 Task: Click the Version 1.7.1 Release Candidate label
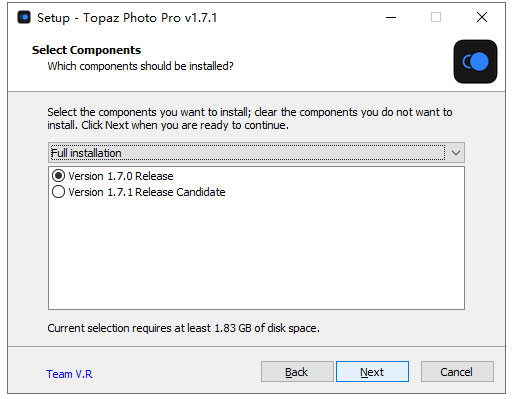[x=147, y=192]
